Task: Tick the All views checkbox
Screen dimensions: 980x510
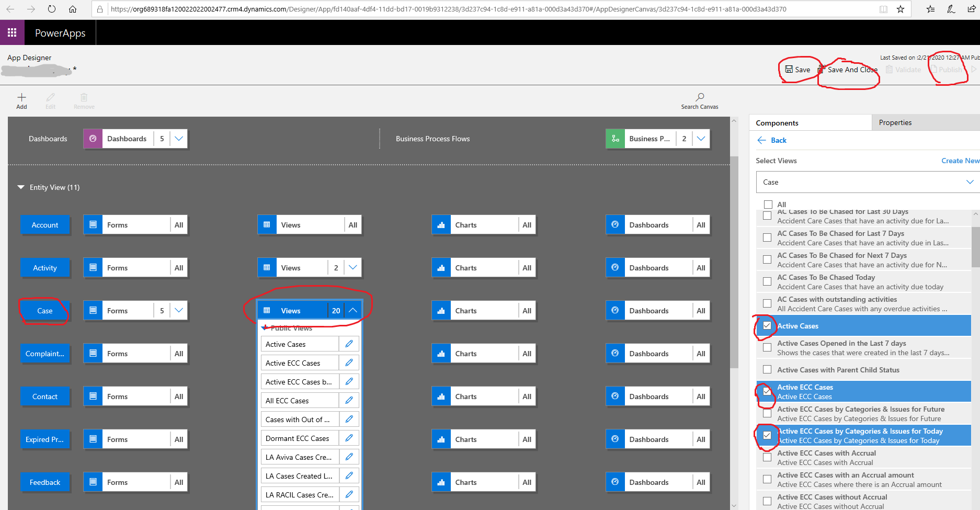Action: [x=768, y=205]
